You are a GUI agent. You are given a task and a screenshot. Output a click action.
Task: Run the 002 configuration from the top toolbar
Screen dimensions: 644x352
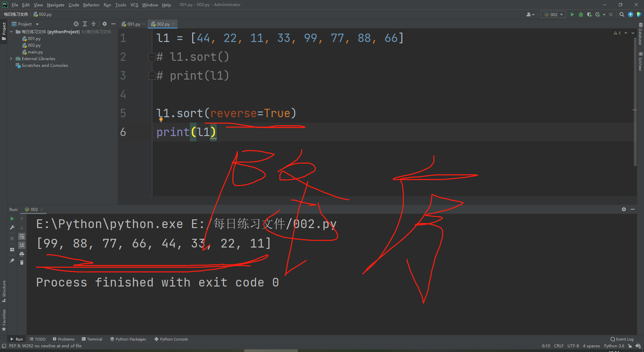click(x=572, y=14)
